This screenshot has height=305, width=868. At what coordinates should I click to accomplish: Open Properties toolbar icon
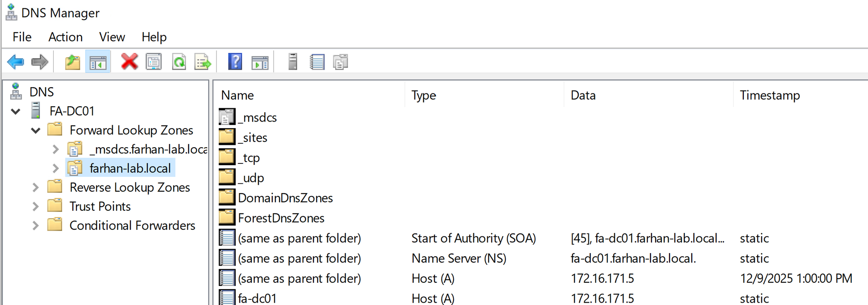coord(153,62)
